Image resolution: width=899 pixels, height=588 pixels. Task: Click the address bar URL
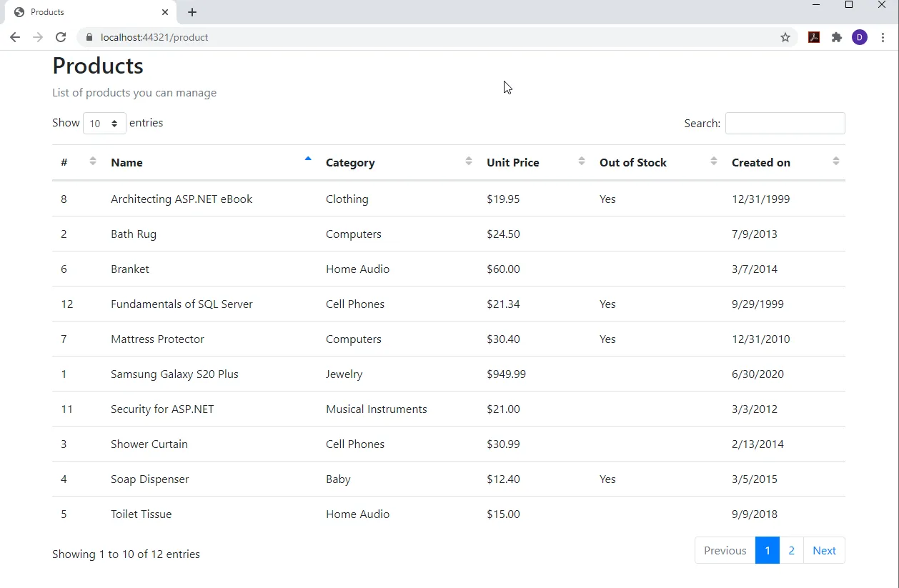point(154,37)
